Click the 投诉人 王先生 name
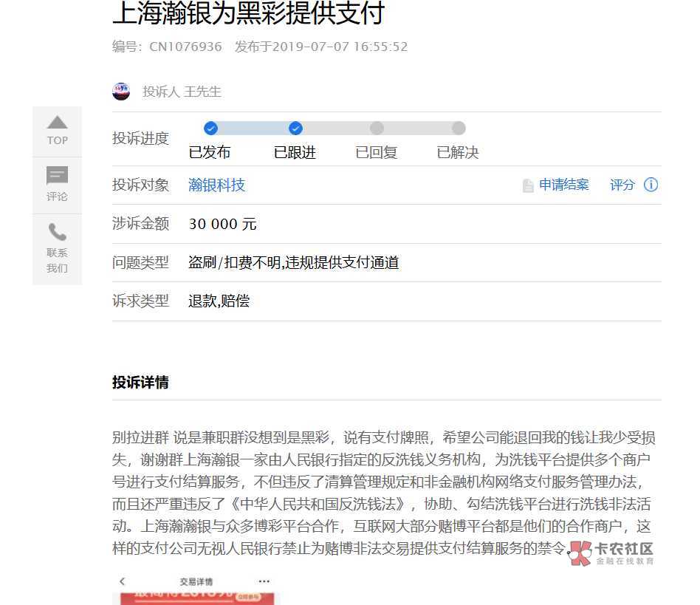The width and height of the screenshot is (700, 605). 182,92
